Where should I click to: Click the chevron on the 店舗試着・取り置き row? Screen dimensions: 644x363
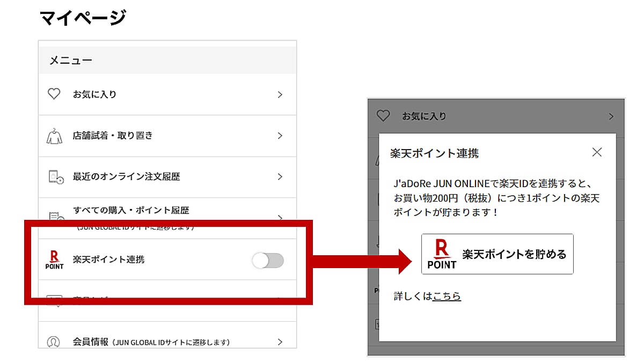point(280,136)
